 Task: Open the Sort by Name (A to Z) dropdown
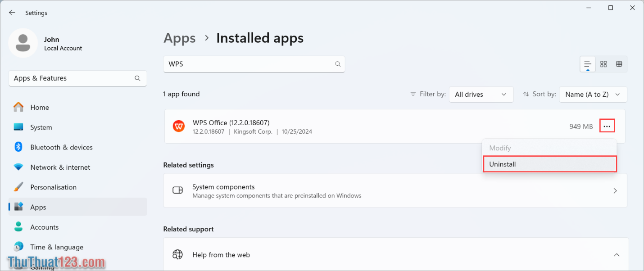[x=593, y=95]
